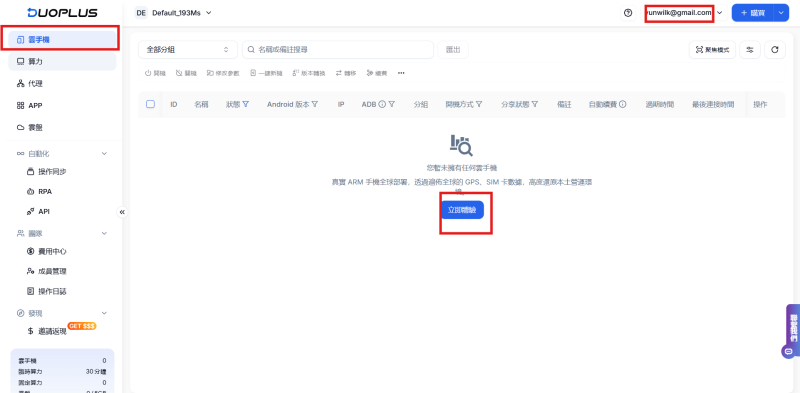Screen dimensions: 800x393
Task: Collapse the 自動化 sidebar group
Action: click(x=104, y=153)
